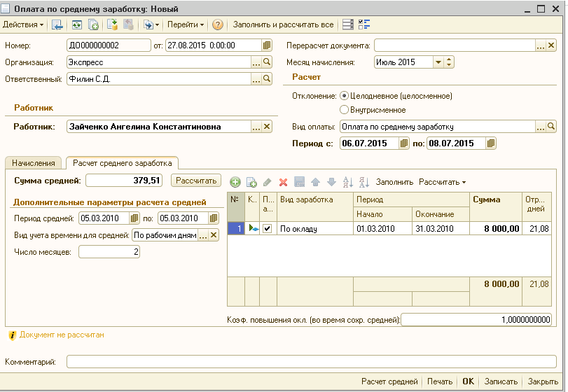Viewport: 568px width, 392px height.
Task: Click sort ascending icon in table toolbar
Action: 348,182
